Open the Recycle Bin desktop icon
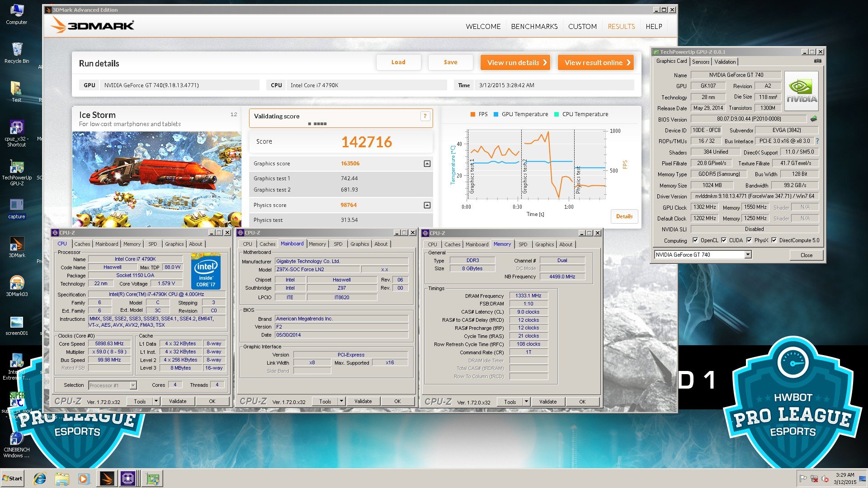Viewport: 868px width, 488px height. (x=16, y=53)
